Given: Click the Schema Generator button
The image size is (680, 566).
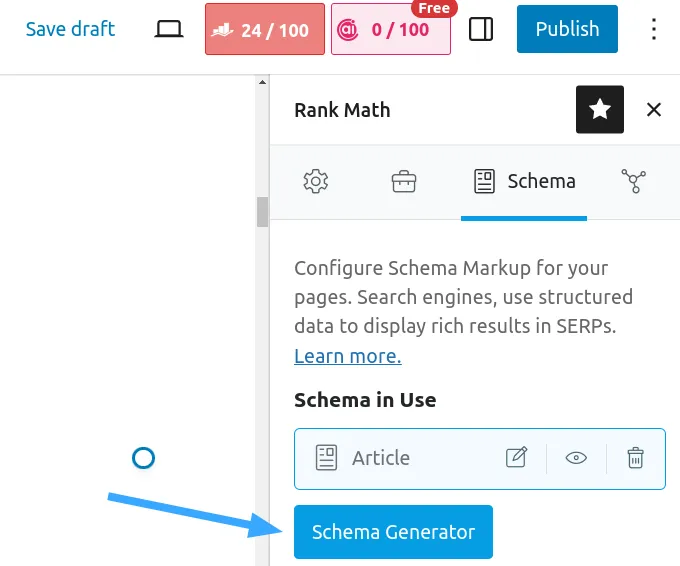Looking at the screenshot, I should (393, 532).
